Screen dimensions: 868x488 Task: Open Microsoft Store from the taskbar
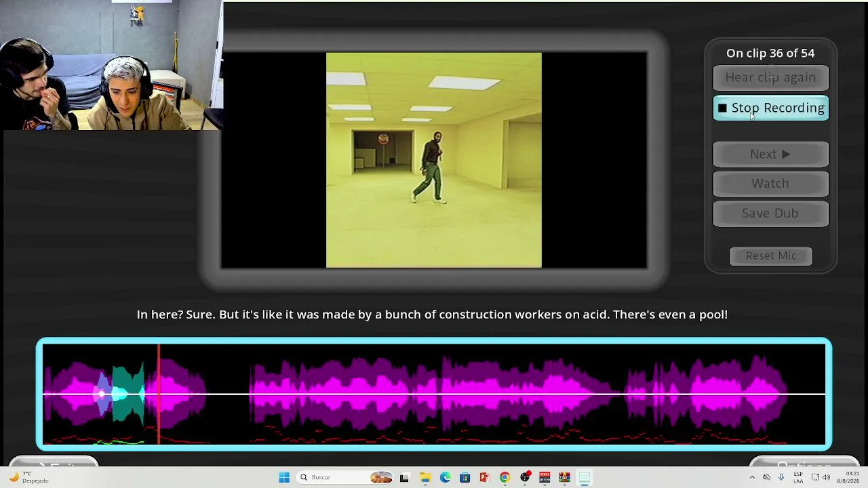[465, 477]
